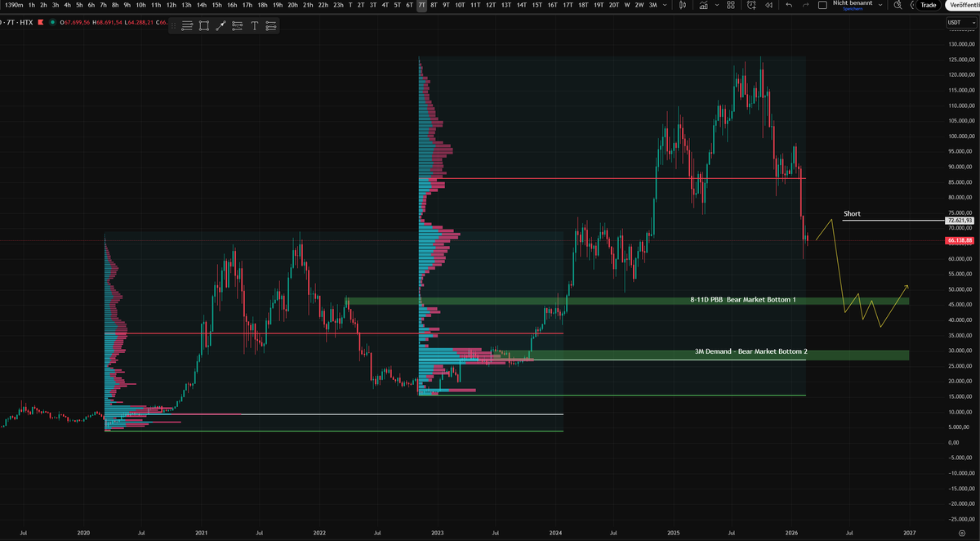
Task: Click the 3M Demand - Bear Market Bottom 2 label
Action: [751, 351]
